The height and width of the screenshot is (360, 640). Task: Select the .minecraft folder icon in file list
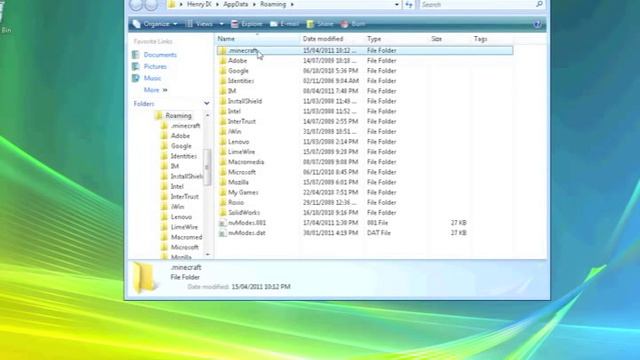[x=222, y=51]
